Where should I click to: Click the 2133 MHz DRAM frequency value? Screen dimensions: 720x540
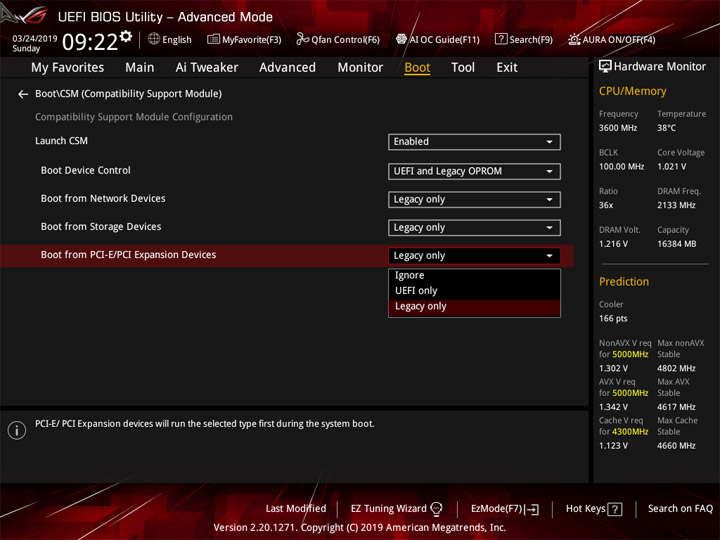click(676, 205)
